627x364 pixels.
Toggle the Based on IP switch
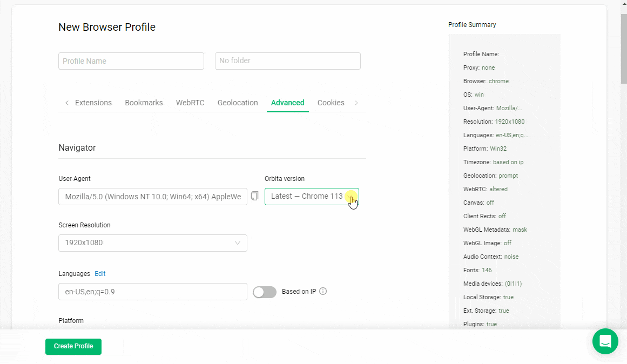pyautogui.click(x=265, y=292)
